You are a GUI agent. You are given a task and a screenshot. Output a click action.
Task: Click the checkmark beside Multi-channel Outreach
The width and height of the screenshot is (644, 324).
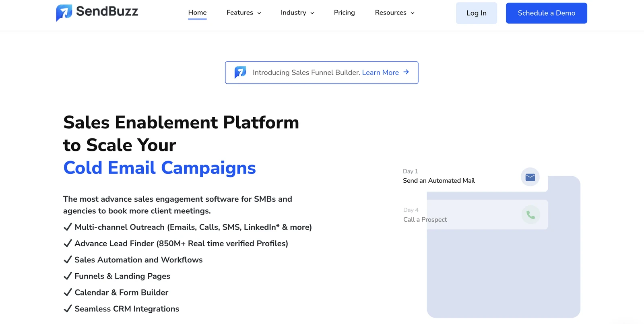point(68,227)
